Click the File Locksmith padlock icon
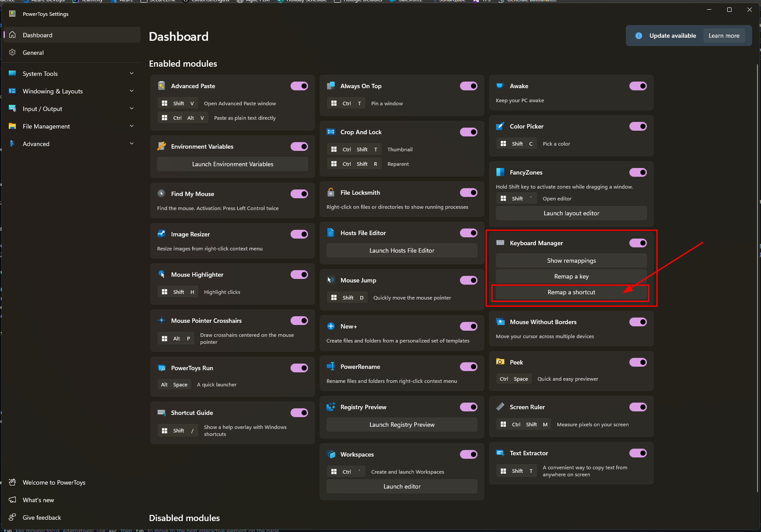The height and width of the screenshot is (532, 761). point(331,193)
